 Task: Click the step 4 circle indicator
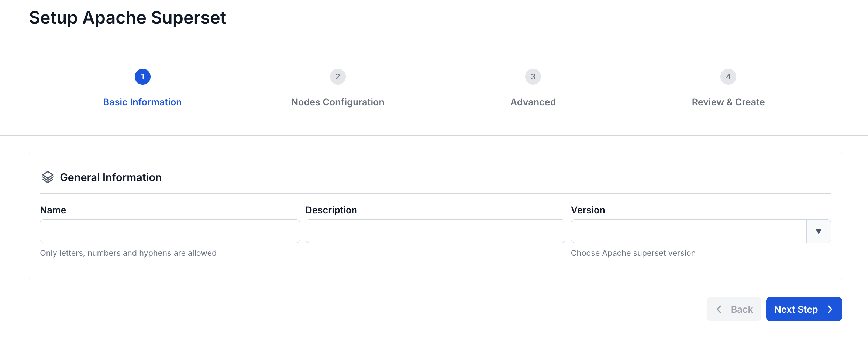tap(728, 77)
